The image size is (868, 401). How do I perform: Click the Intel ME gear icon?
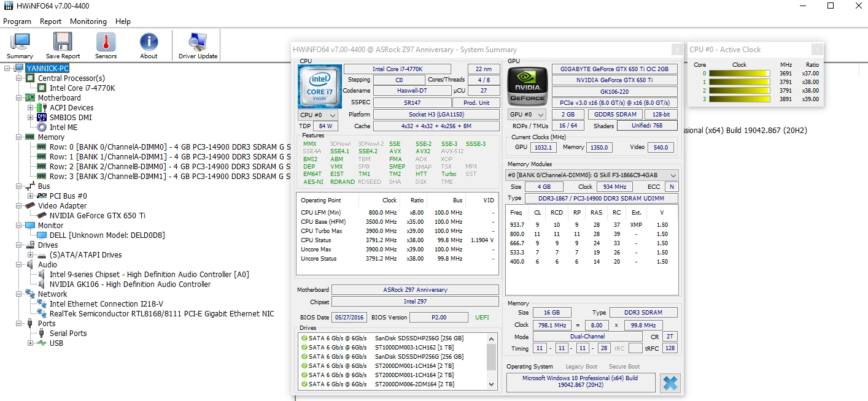[42, 127]
